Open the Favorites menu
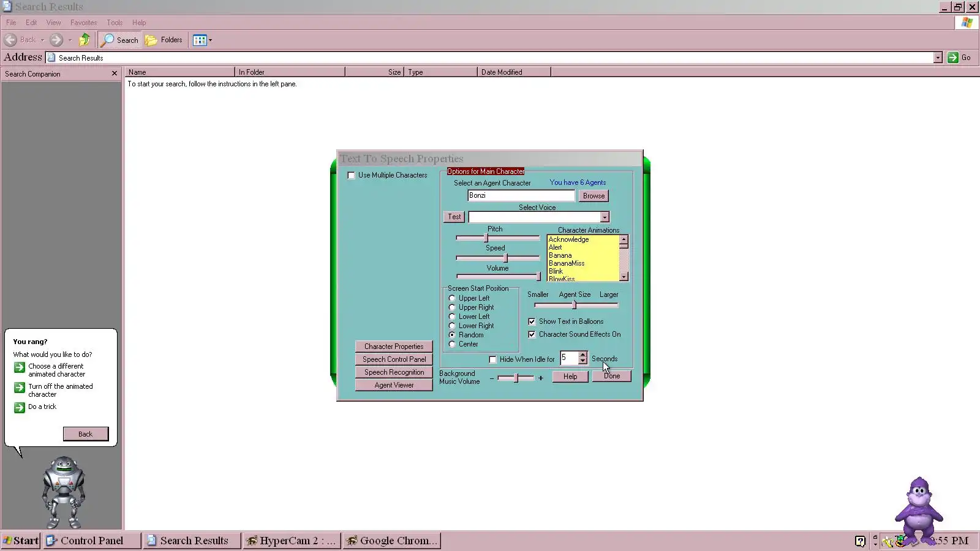 pyautogui.click(x=83, y=23)
